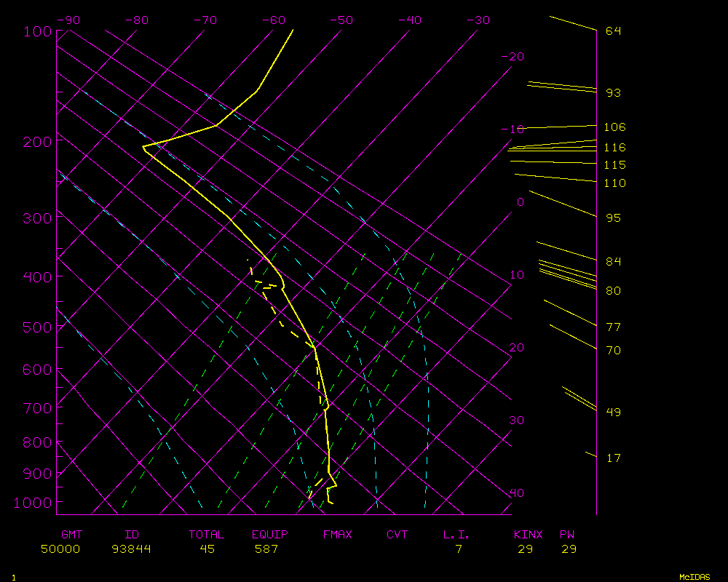Select the station ID value 93844
Screen dimensions: 728x582
coord(132,549)
